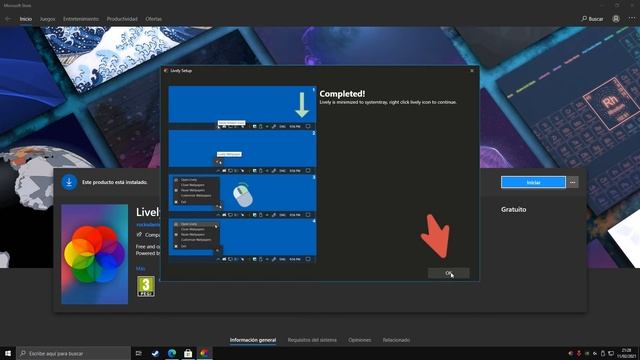640x360 pixels.
Task: Open the Windows Start menu
Action: 8,353
